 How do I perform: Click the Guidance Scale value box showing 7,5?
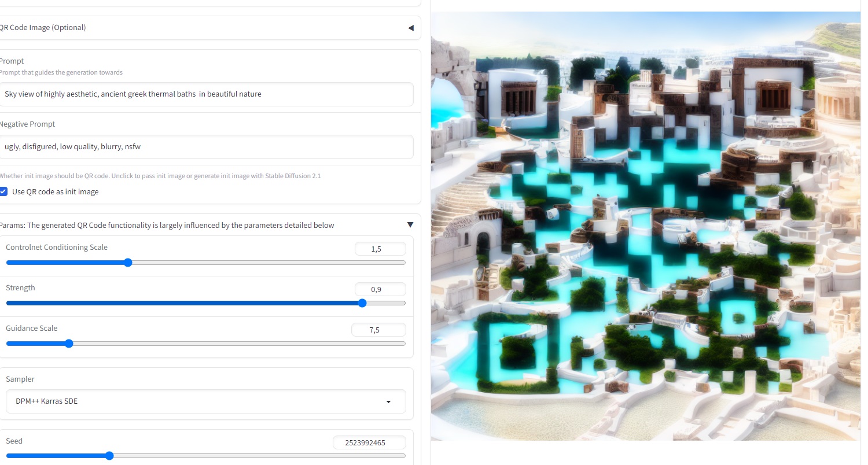(x=378, y=330)
